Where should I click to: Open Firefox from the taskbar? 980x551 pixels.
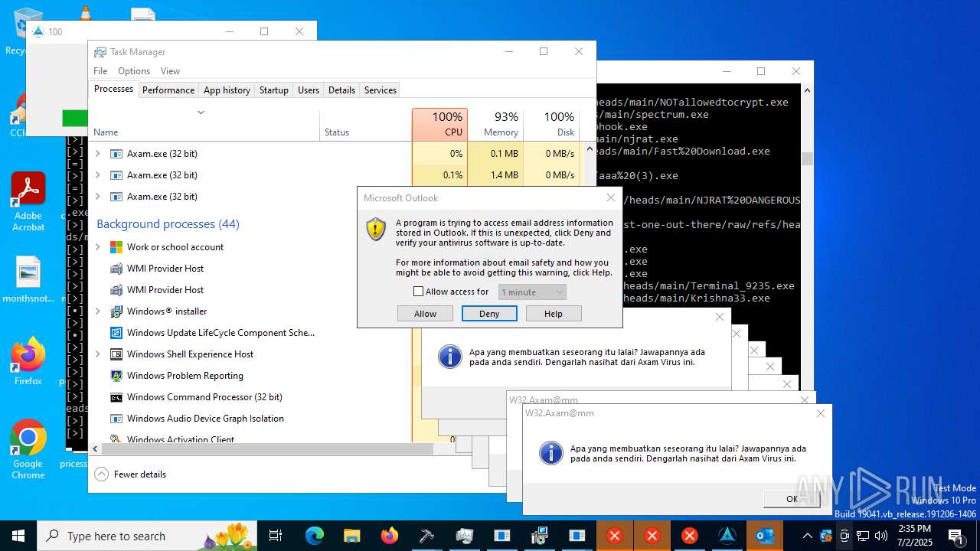389,536
